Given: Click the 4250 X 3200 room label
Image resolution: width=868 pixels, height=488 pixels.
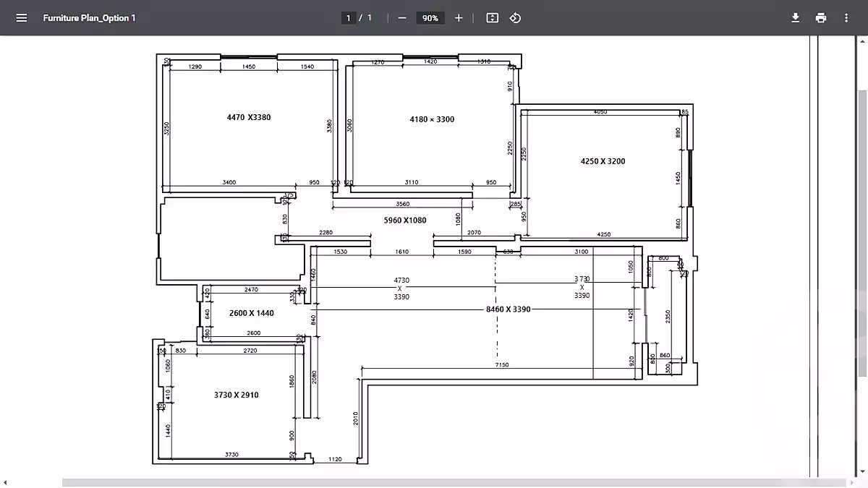Looking at the screenshot, I should click(603, 162).
